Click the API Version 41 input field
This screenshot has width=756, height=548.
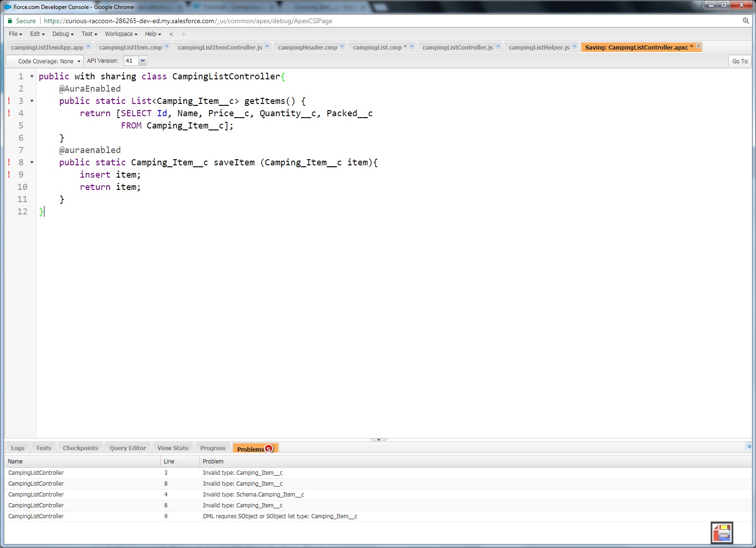click(x=131, y=60)
